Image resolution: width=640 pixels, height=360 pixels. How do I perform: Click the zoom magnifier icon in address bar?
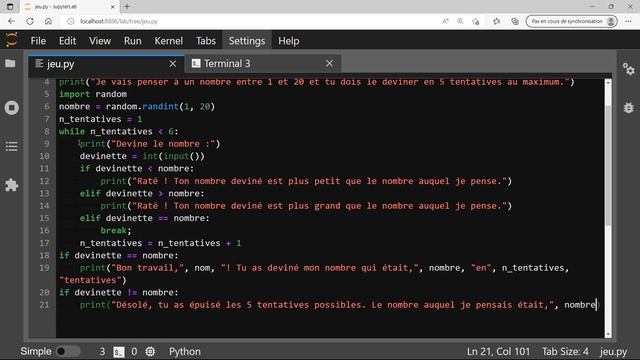click(460, 21)
